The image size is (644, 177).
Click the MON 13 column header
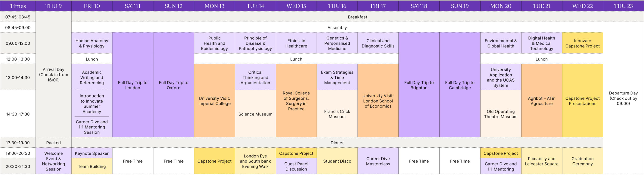(x=214, y=6)
